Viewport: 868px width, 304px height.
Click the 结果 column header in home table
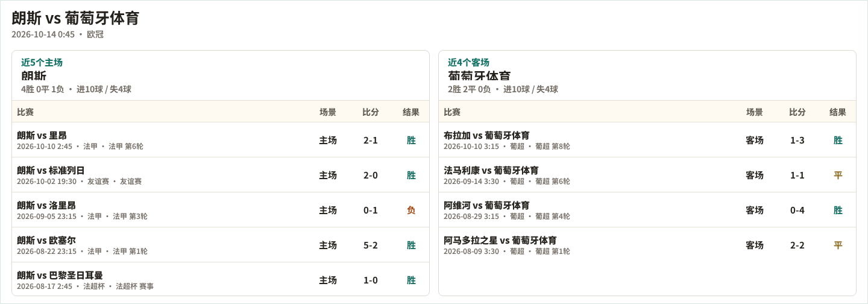(411, 112)
